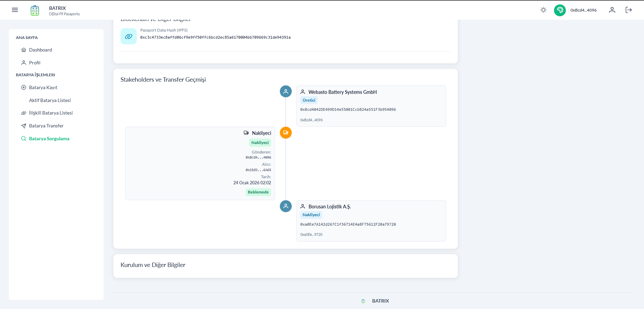
Task: Click the IPFS passport hash link icon
Action: [129, 36]
